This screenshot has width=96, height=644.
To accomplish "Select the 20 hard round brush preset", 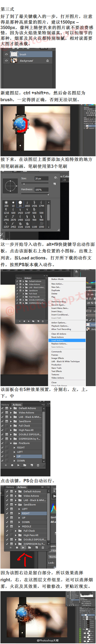I will [20, 204].
